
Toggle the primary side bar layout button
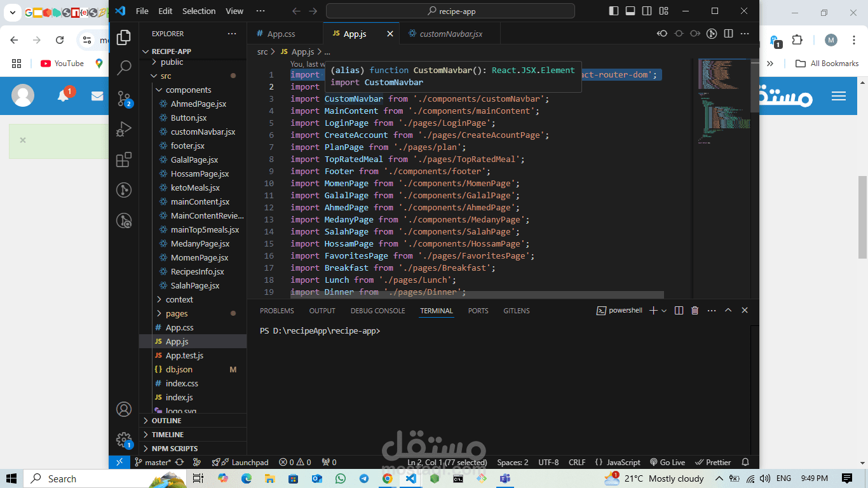point(613,11)
